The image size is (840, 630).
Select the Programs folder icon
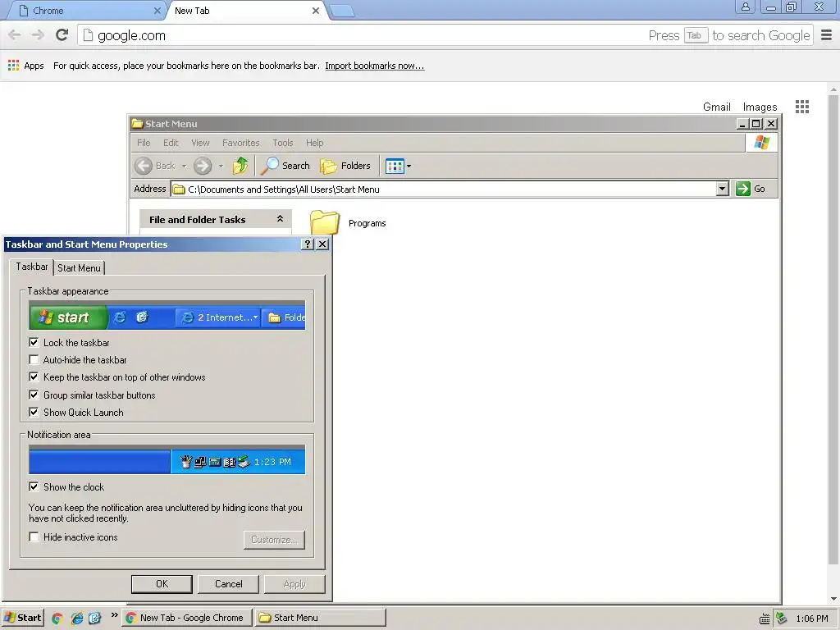[x=325, y=222]
